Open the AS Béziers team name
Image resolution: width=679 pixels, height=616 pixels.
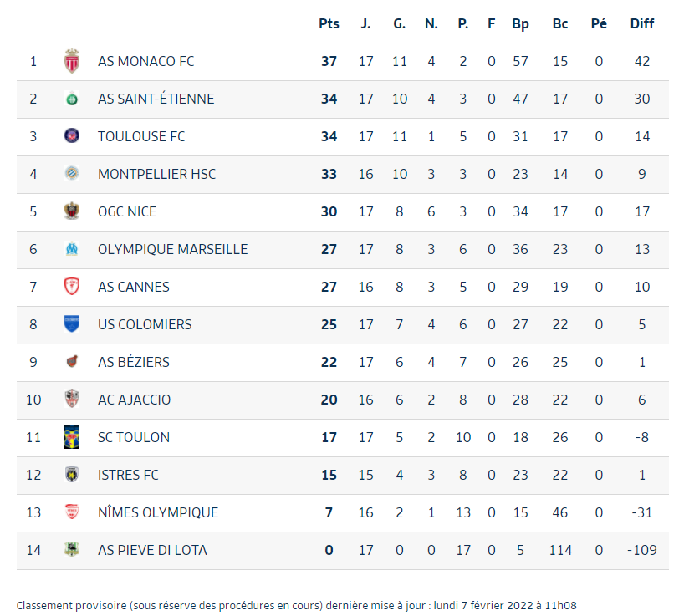point(134,362)
